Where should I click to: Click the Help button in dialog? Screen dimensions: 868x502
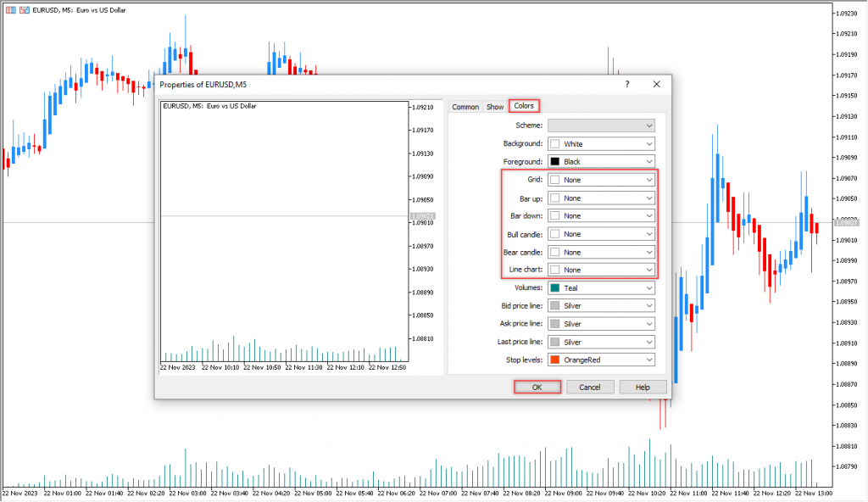(x=643, y=387)
